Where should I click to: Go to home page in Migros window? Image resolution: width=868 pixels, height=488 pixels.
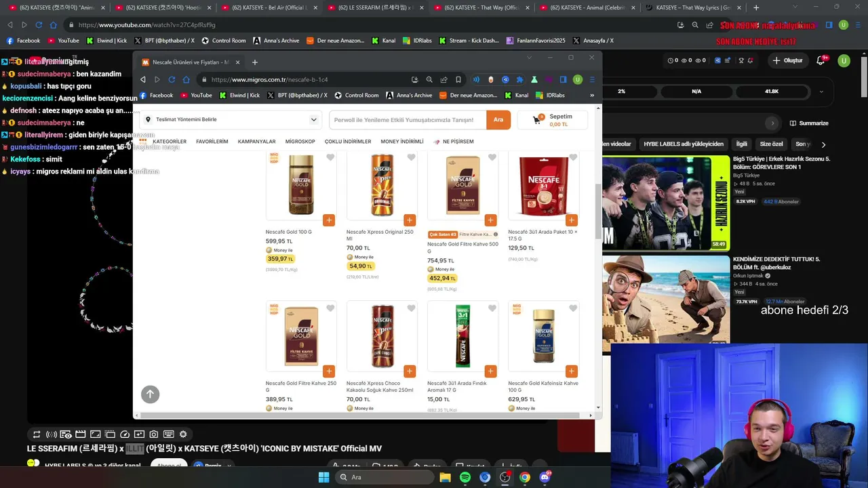(x=186, y=79)
